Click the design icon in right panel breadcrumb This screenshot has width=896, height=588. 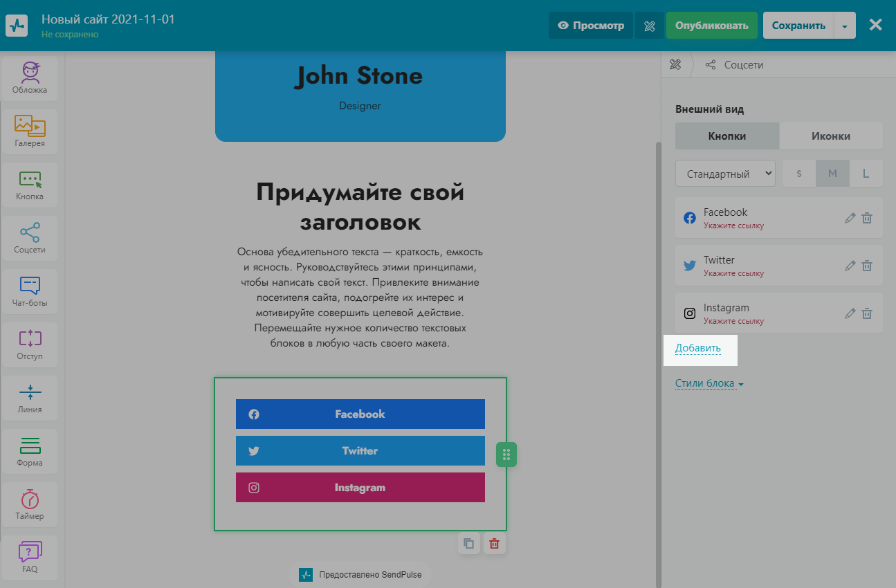[675, 64]
